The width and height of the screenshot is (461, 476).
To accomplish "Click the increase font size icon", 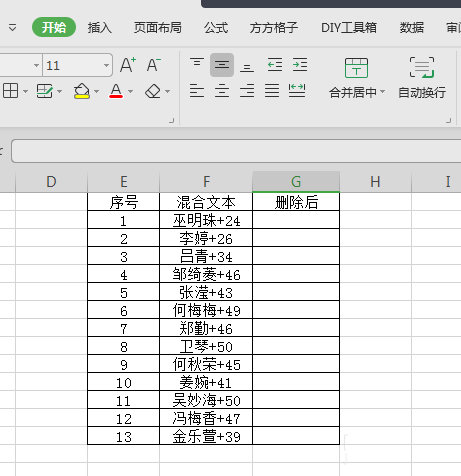I will click(128, 65).
